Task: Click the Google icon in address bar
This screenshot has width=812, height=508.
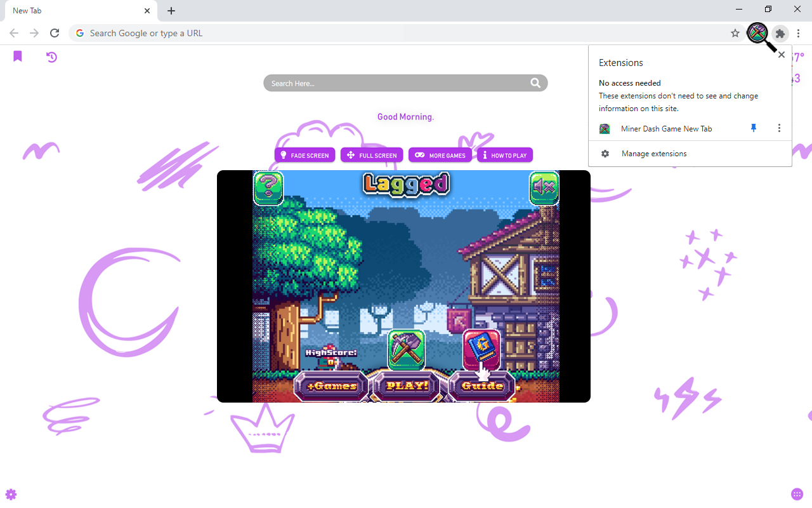Action: click(80, 33)
